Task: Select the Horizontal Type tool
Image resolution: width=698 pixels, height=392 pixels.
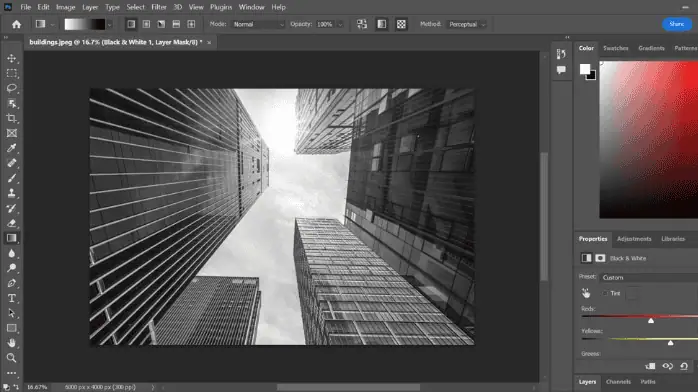Action: tap(12, 298)
